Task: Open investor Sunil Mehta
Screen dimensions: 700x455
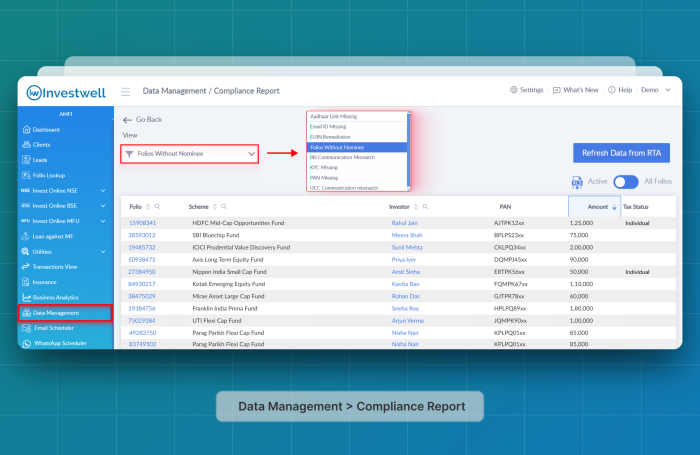Action: (x=407, y=247)
